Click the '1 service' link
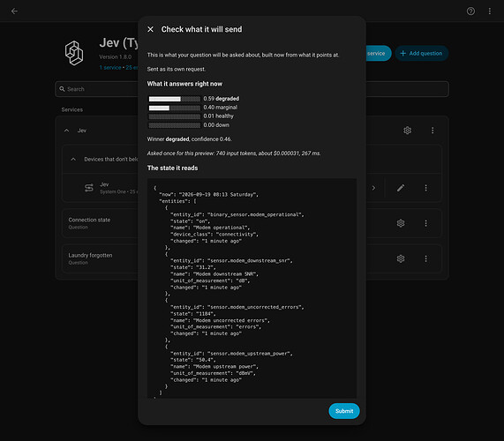Screen dimensions: 504x441 (x=110, y=67)
